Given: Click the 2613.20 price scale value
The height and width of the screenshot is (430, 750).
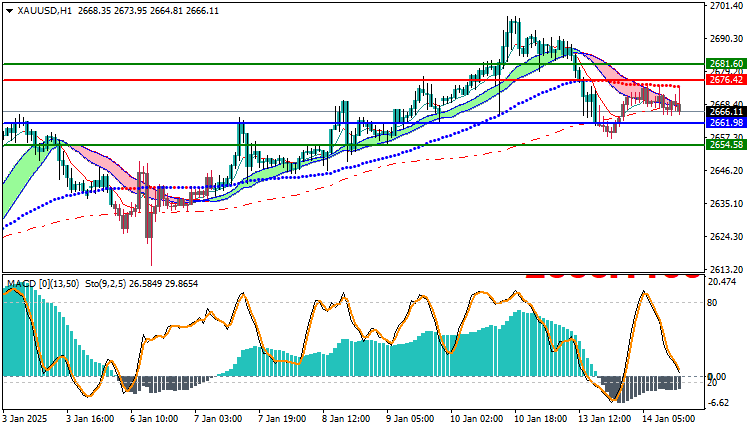Looking at the screenshot, I should click(x=726, y=269).
